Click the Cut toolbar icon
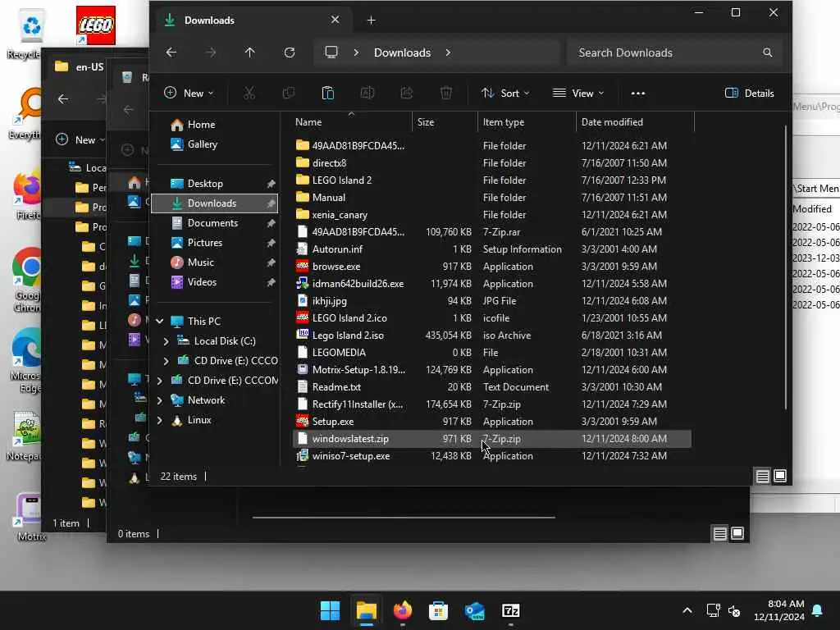840x630 pixels. coord(249,94)
